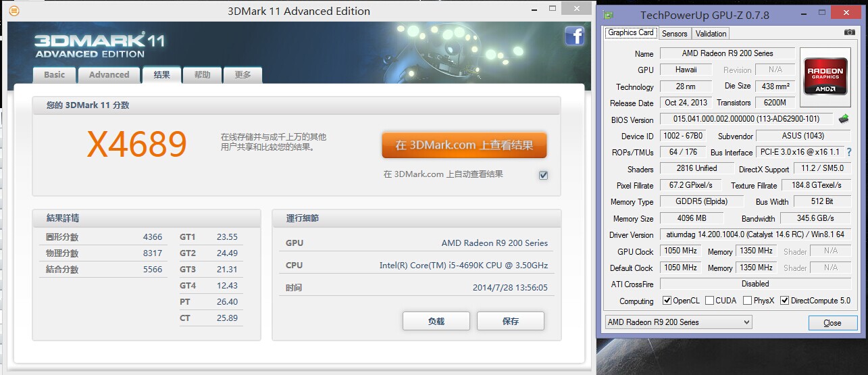
Task: Open the 帮助 help tab
Action: [202, 74]
